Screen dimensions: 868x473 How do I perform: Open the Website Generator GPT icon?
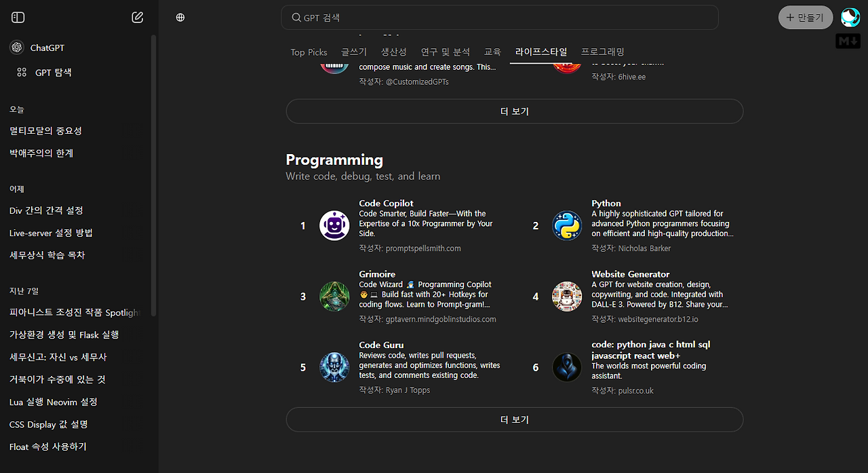[x=567, y=297]
